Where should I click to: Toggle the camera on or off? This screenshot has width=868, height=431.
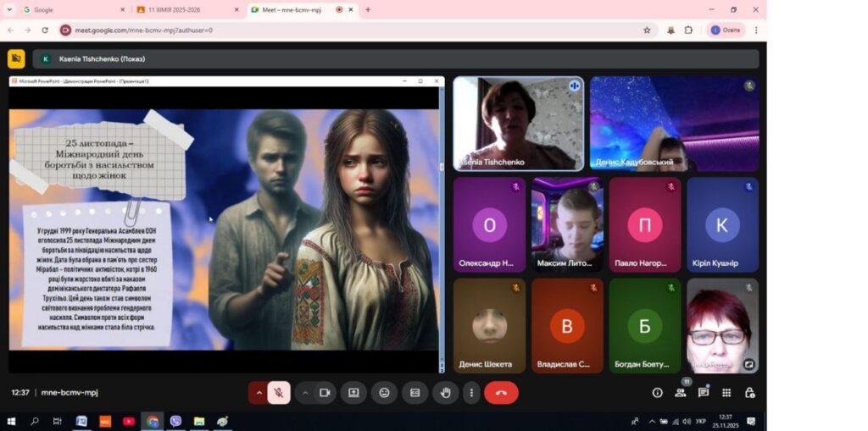(324, 393)
